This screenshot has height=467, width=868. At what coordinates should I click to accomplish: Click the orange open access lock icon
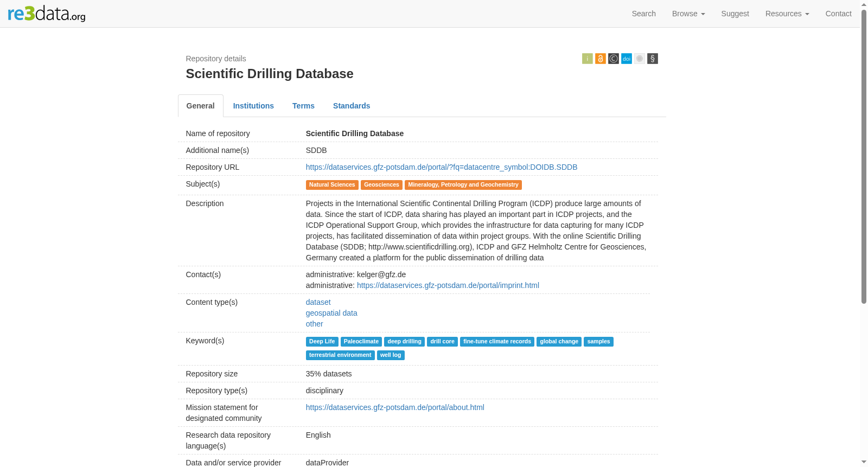point(600,59)
